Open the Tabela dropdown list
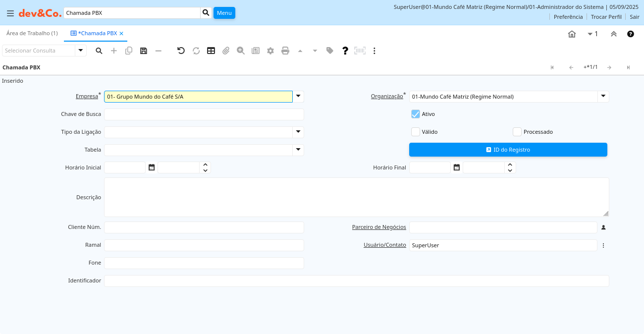644x334 pixels. click(298, 150)
